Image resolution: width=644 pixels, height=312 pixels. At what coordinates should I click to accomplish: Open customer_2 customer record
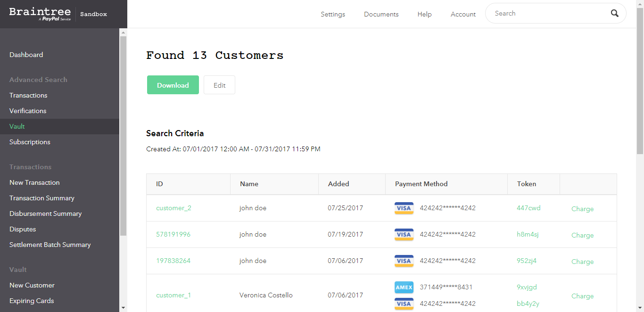[173, 208]
